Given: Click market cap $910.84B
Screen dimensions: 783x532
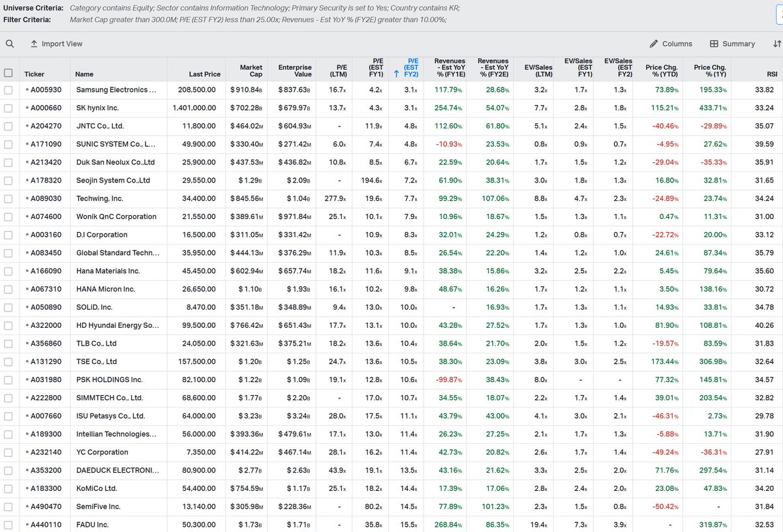Looking at the screenshot, I should pyautogui.click(x=246, y=90).
